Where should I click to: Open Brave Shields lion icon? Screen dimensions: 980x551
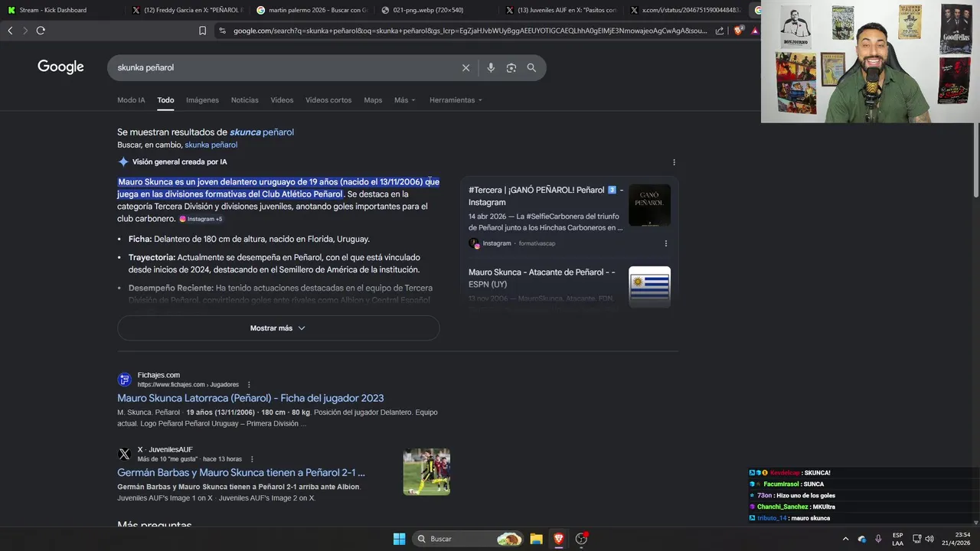click(738, 31)
